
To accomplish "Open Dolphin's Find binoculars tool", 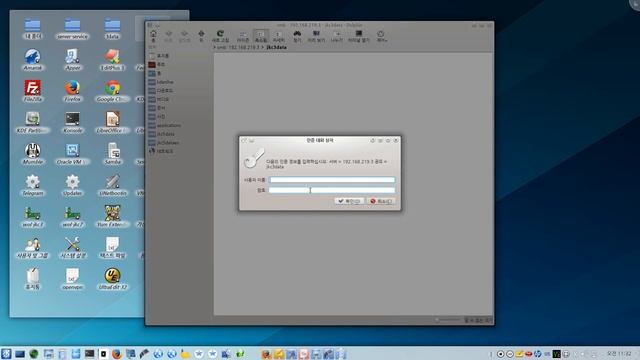I will (x=297, y=36).
